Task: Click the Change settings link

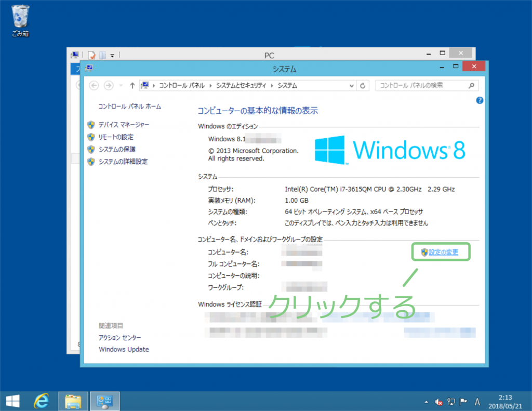Action: click(443, 252)
